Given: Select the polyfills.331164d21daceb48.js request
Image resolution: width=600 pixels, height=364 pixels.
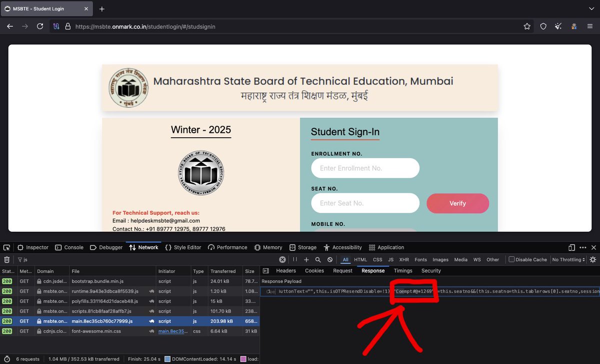Looking at the screenshot, I should (x=129, y=301).
